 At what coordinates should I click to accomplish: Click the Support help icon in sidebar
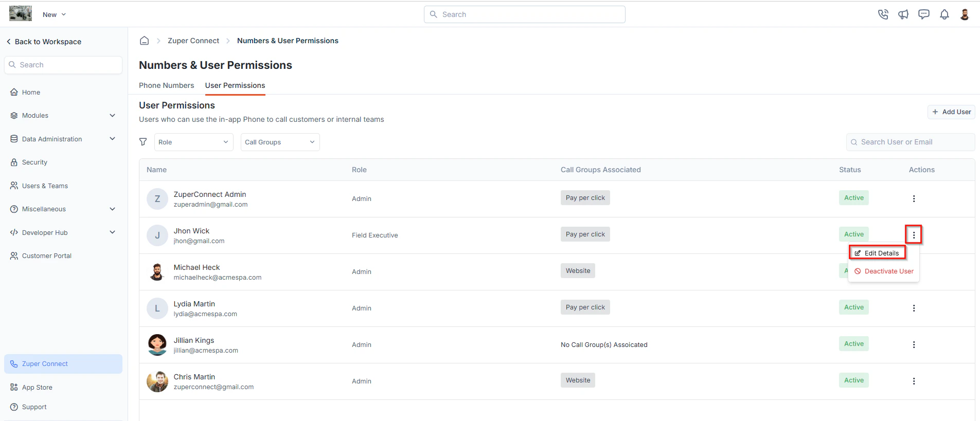pos(14,407)
